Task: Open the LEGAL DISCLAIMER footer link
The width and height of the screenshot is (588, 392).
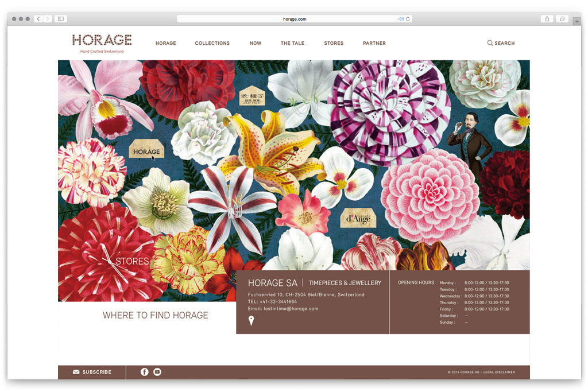Action: point(499,372)
